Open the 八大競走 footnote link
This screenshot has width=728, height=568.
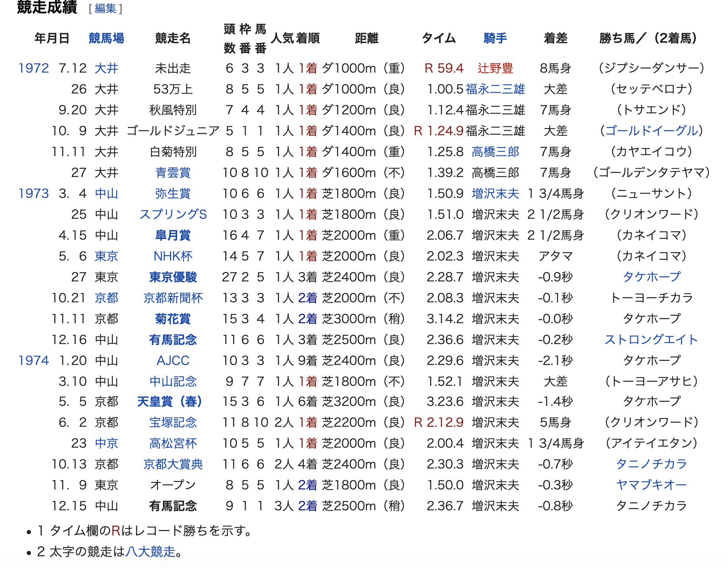click(x=150, y=552)
